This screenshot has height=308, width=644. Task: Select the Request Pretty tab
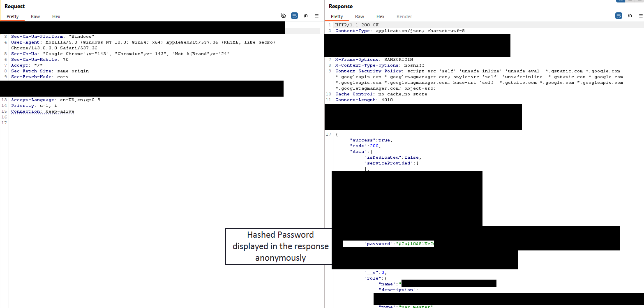13,16
